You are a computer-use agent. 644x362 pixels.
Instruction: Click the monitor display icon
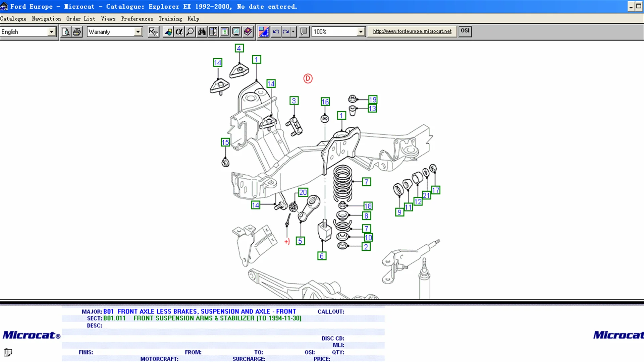pyautogui.click(x=236, y=32)
